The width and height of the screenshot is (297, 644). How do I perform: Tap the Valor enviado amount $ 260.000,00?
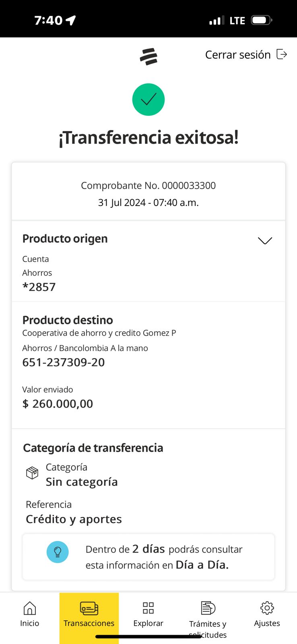tap(58, 404)
